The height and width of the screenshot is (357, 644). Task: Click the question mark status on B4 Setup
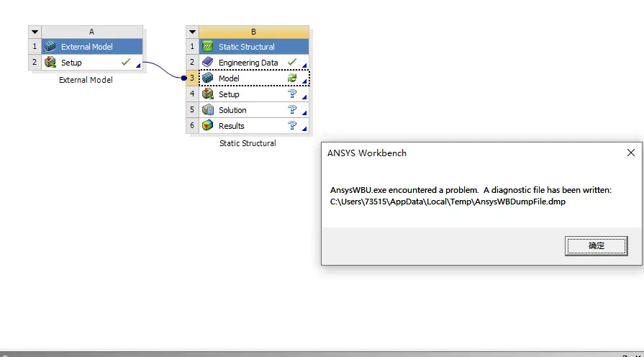point(292,94)
